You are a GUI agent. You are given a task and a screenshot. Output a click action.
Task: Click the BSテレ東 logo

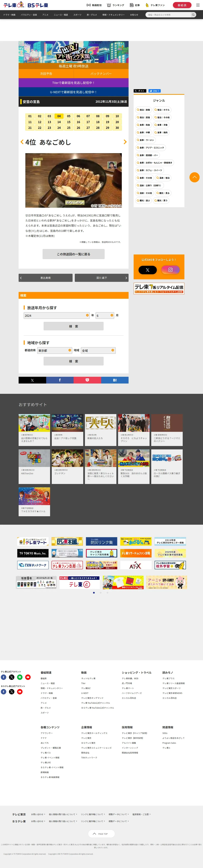(38, 5)
